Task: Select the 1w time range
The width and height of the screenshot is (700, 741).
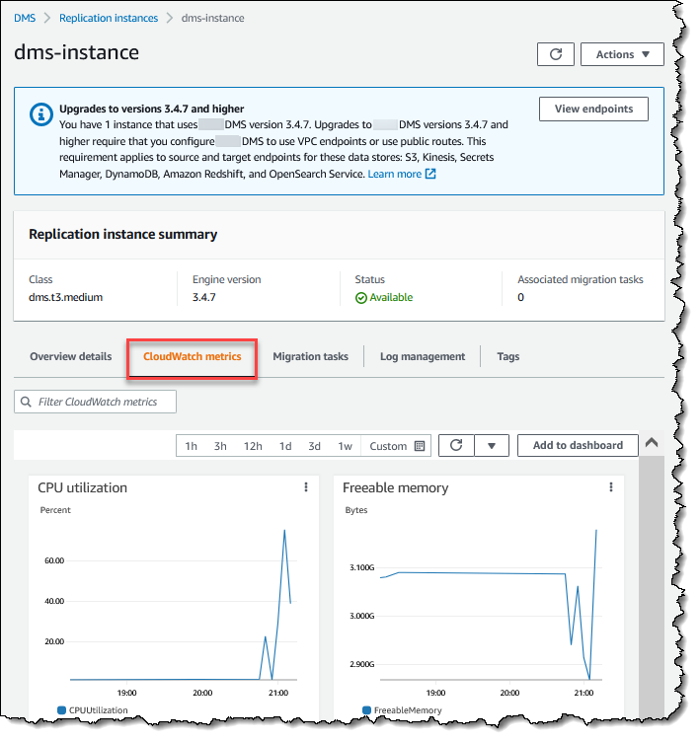Action: (x=345, y=446)
